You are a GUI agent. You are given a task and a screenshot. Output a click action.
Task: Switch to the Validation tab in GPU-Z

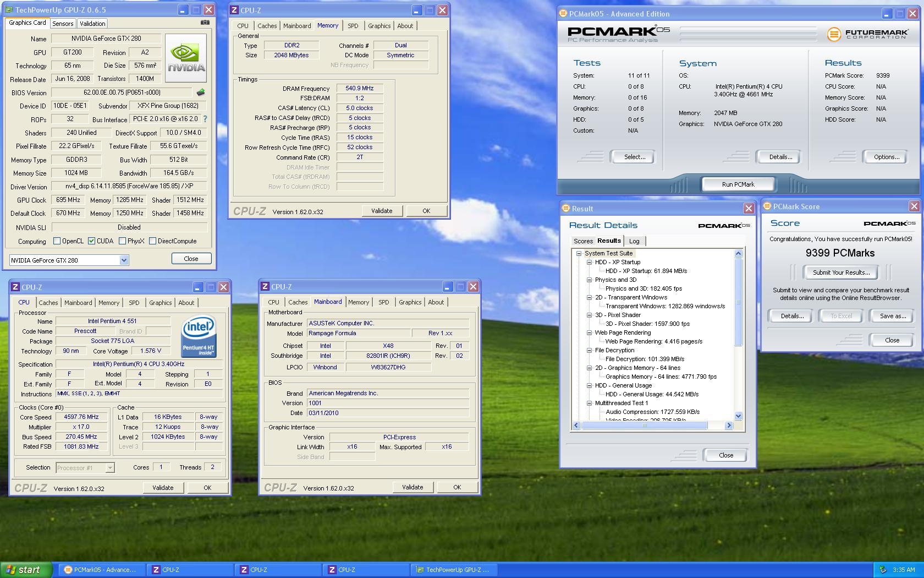[92, 24]
